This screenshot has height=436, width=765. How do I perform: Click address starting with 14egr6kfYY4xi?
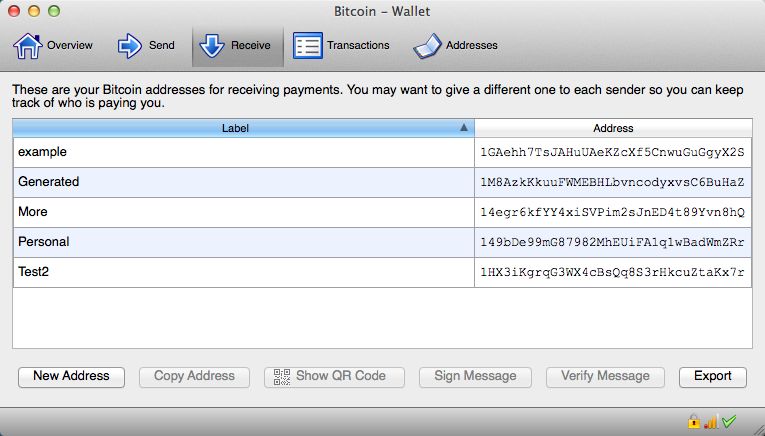(x=612, y=213)
